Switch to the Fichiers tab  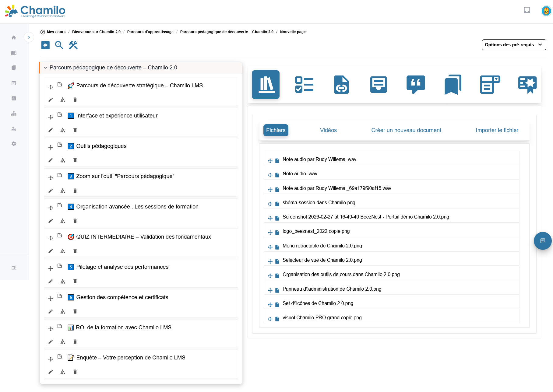pos(276,130)
